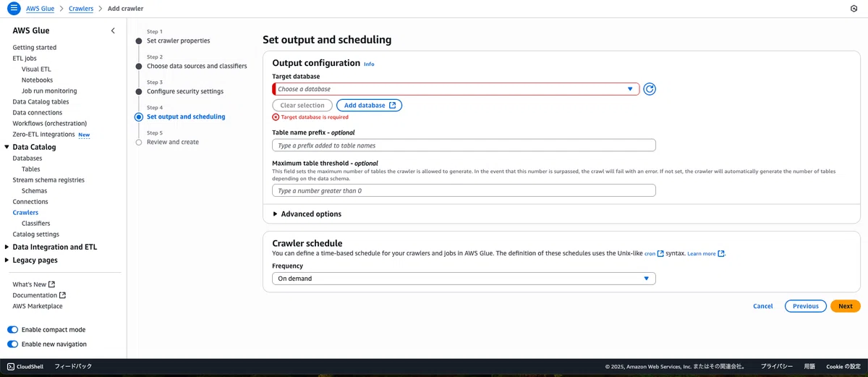Image resolution: width=868 pixels, height=377 pixels.
Task: Open the Frequency On demand dropdown
Action: pyautogui.click(x=464, y=279)
